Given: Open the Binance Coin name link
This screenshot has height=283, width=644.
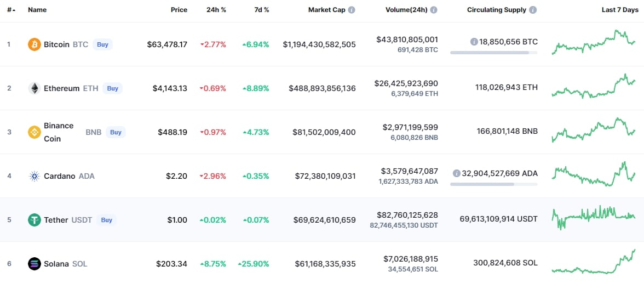Looking at the screenshot, I should [59, 132].
